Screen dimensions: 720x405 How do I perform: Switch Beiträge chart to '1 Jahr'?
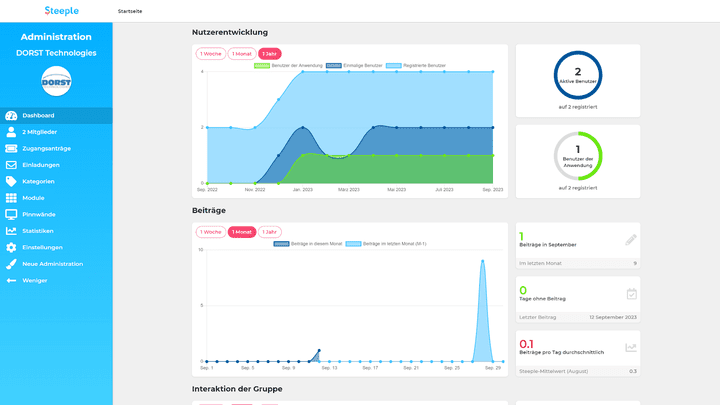pyautogui.click(x=270, y=232)
